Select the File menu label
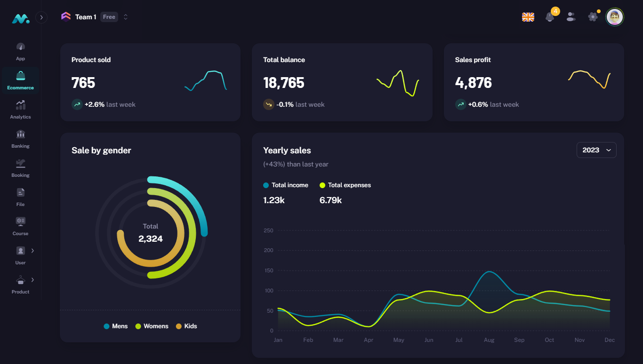Image resolution: width=643 pixels, height=364 pixels. (21, 205)
